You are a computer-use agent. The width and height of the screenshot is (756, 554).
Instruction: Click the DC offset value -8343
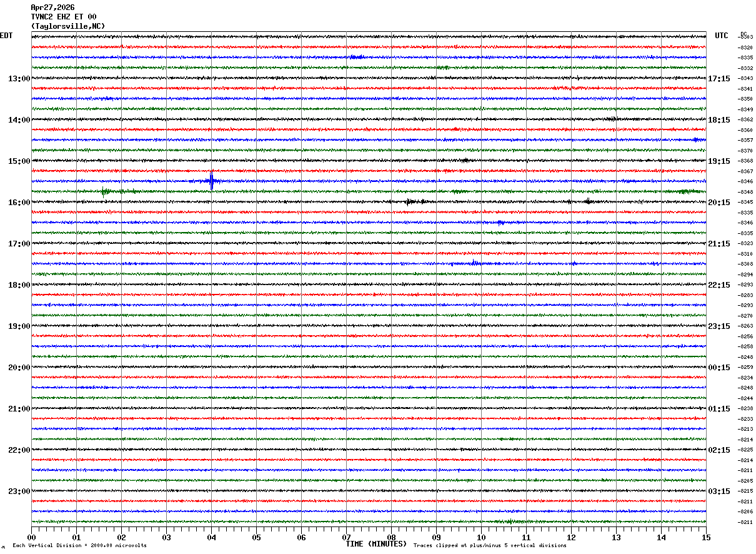tap(746, 78)
